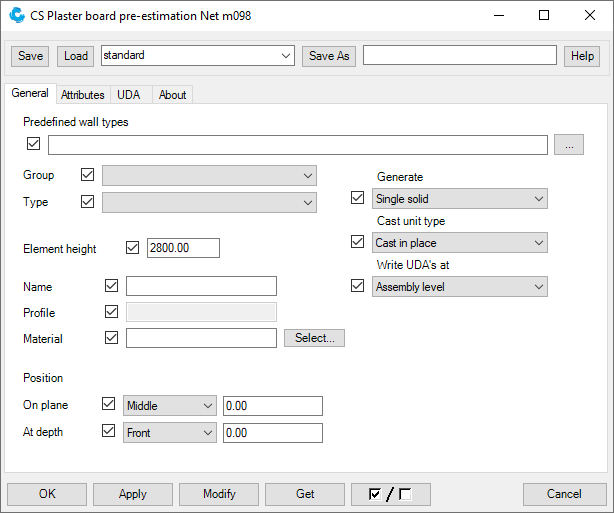Viewport: 614px width, 513px height.
Task: Click the app icon in title bar
Action: (x=17, y=15)
